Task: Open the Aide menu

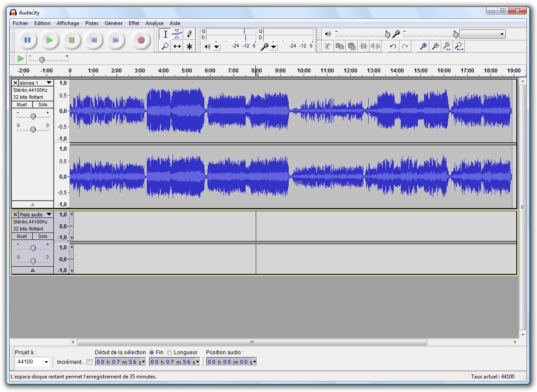Action: coord(175,23)
